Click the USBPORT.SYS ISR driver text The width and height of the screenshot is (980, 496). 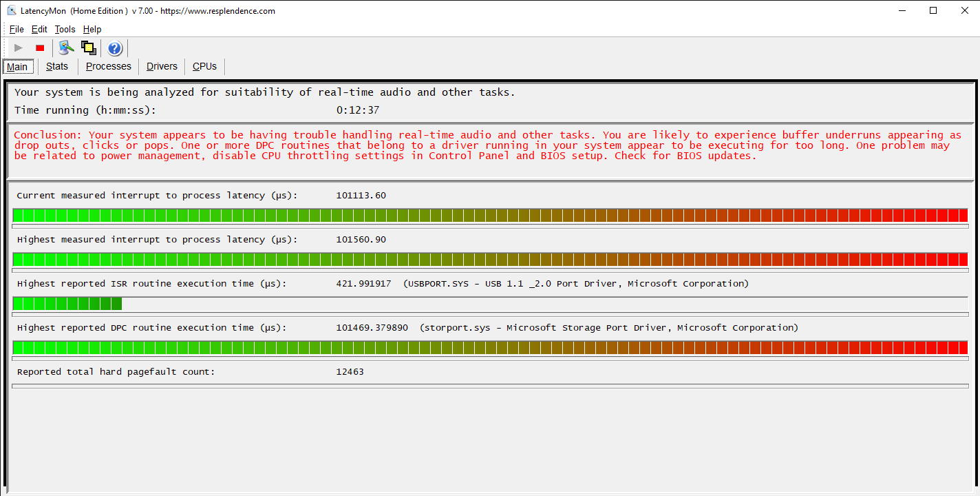point(576,284)
